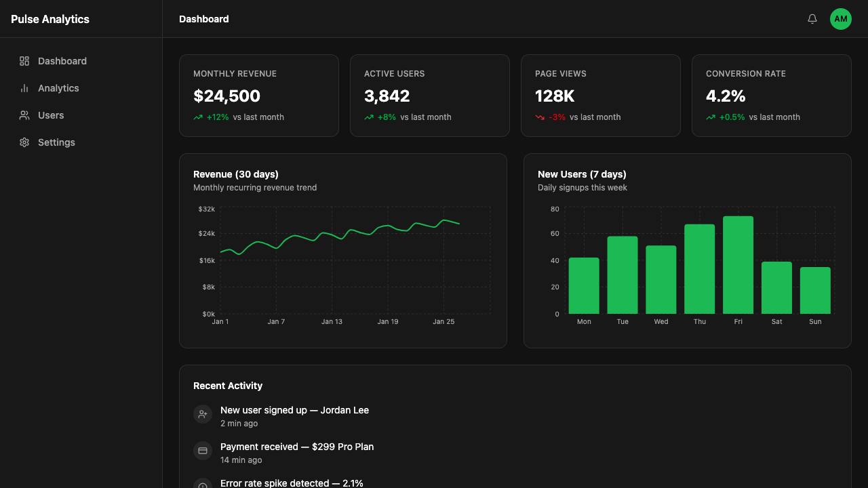Open the Conversion Rate card
Viewport: 868px width, 488px height.
coord(772,96)
